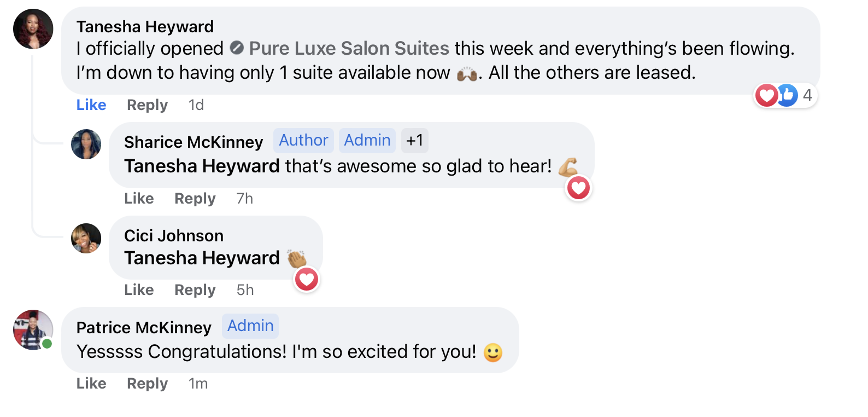
Task: Like Sharice McKinney's reply
Action: [x=139, y=199]
